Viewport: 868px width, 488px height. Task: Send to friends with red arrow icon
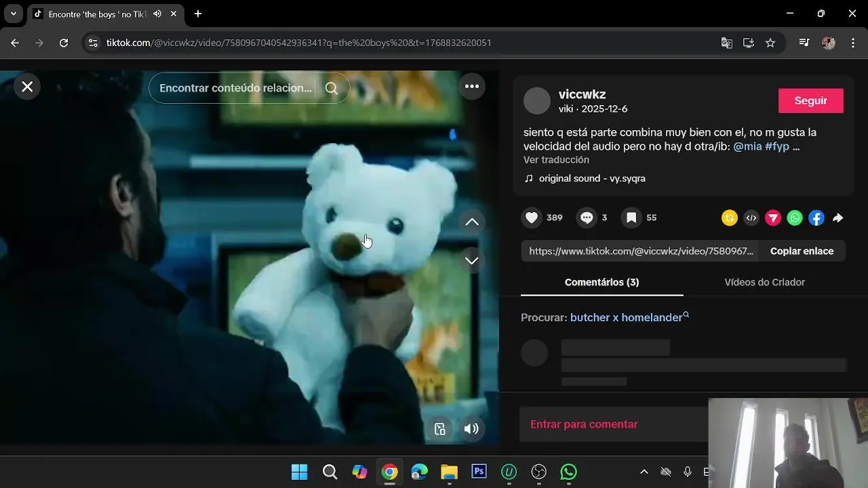tap(773, 218)
